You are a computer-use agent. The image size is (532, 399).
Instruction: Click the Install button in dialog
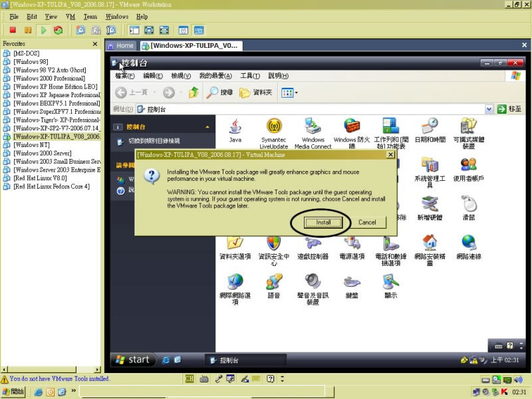(323, 223)
